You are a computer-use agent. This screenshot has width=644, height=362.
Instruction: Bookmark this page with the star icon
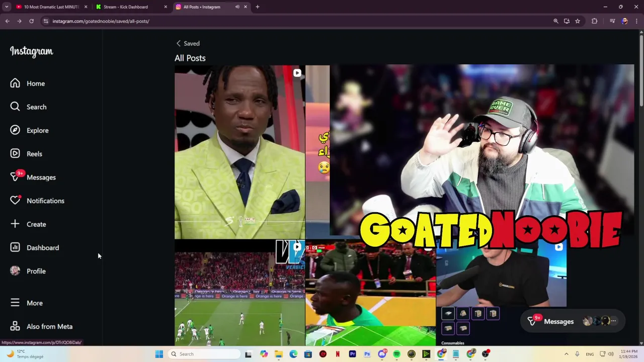(578, 21)
